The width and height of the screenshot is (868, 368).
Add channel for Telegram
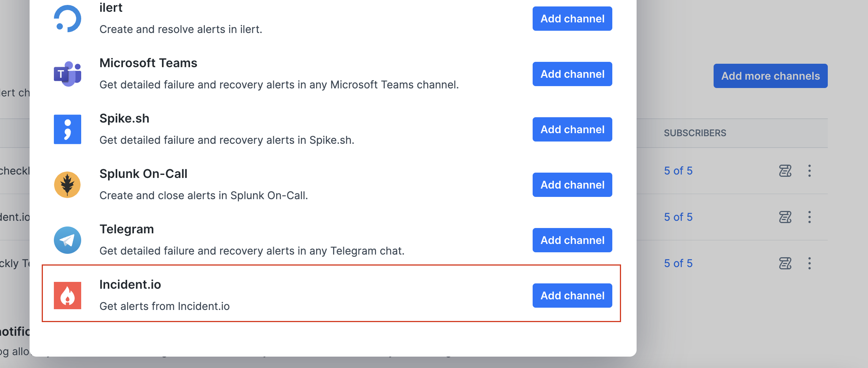(572, 240)
